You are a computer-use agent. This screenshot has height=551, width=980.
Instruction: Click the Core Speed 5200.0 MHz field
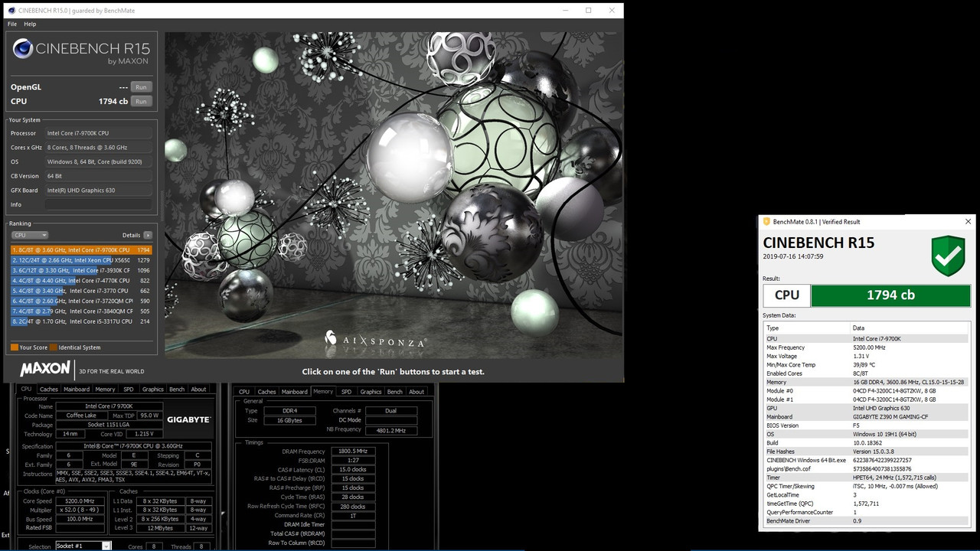pyautogui.click(x=80, y=501)
